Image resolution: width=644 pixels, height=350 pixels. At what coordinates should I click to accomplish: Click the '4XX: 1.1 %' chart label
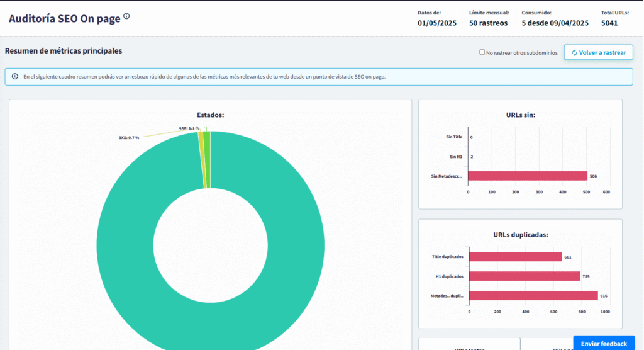189,128
